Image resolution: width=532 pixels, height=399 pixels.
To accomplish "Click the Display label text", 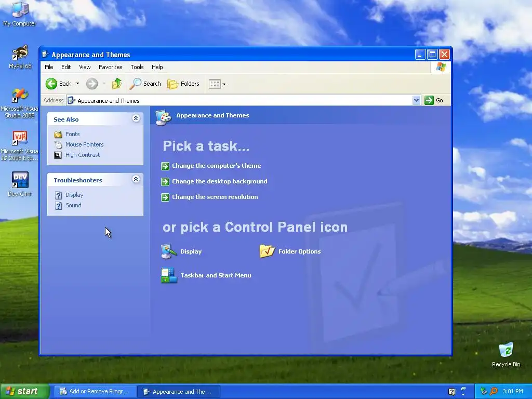I will click(191, 251).
